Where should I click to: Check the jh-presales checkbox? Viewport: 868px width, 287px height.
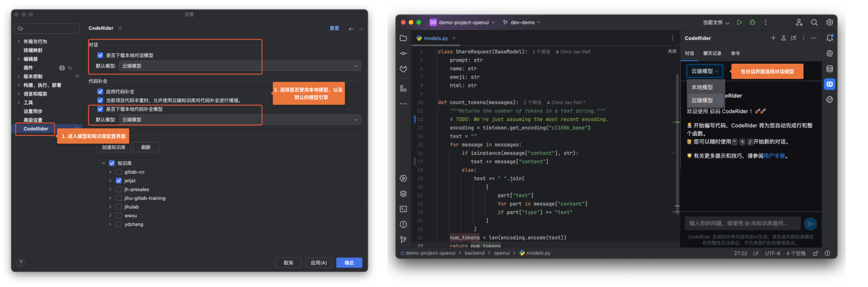click(x=119, y=189)
